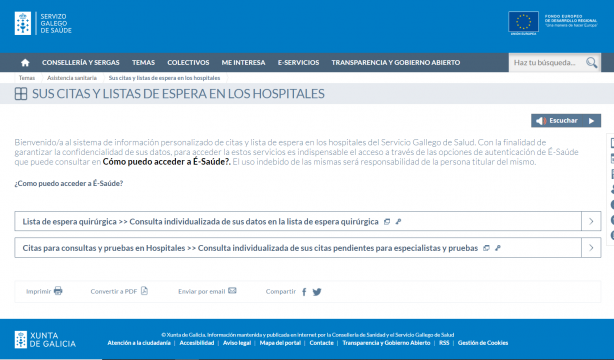Open Accesibilidad footer link

[x=197, y=343]
